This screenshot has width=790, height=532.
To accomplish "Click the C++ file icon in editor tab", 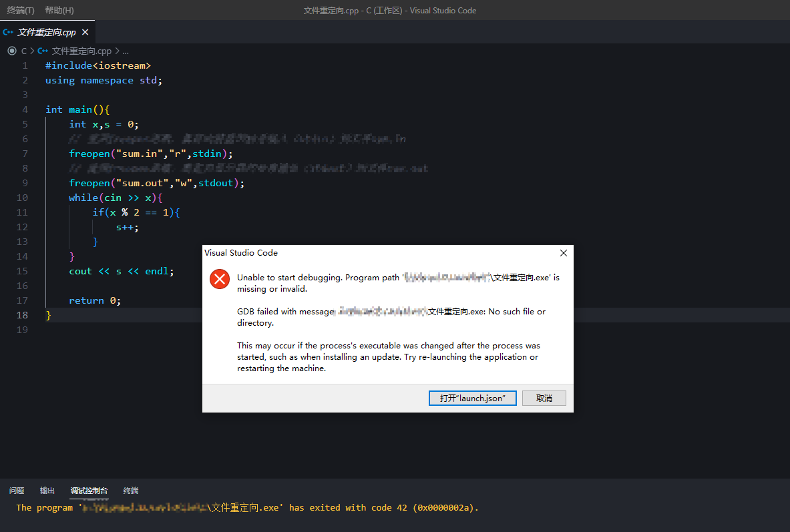I will 8,32.
